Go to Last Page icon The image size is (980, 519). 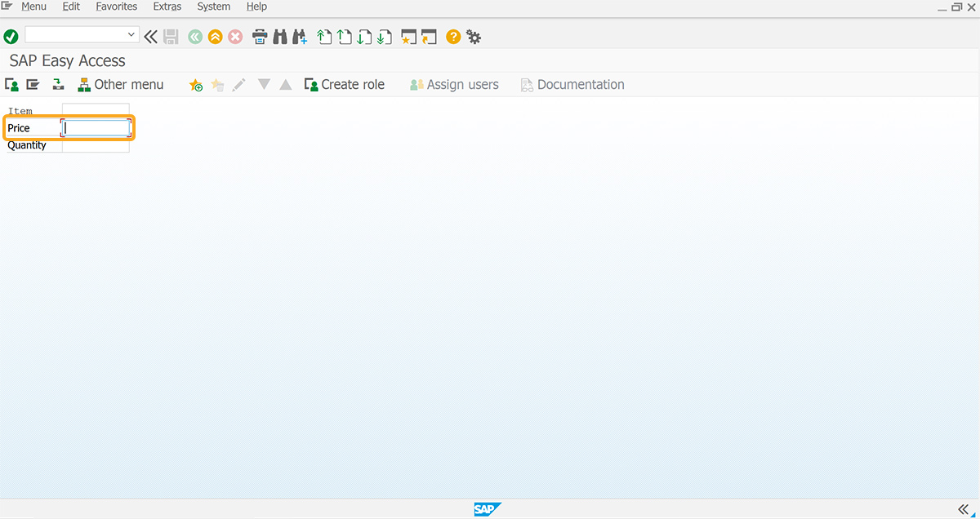coord(385,37)
